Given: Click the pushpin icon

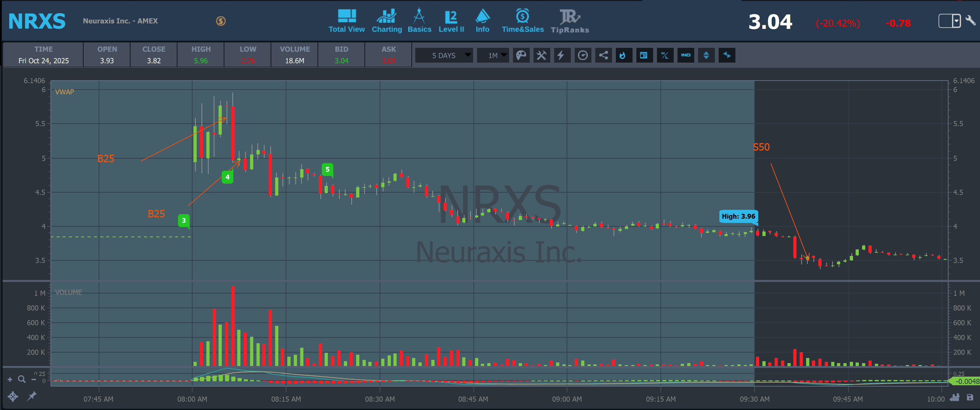Looking at the screenshot, I should point(32,396).
